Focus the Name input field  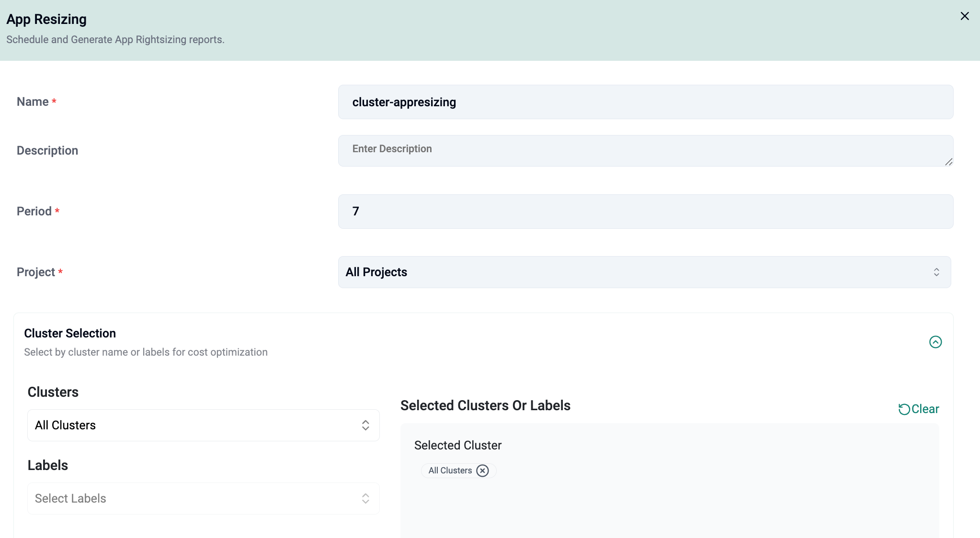[645, 102]
